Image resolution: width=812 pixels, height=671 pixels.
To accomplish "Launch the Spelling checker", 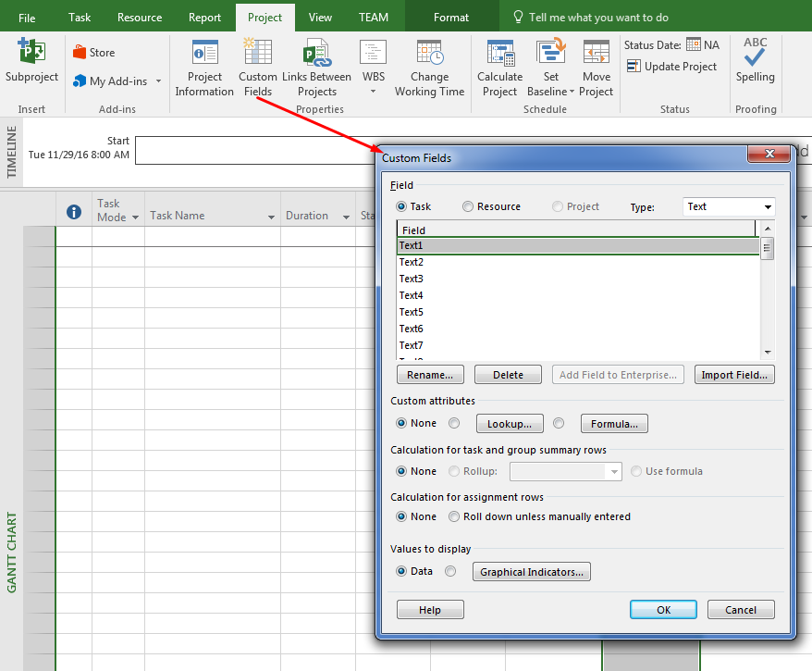I will (x=755, y=66).
